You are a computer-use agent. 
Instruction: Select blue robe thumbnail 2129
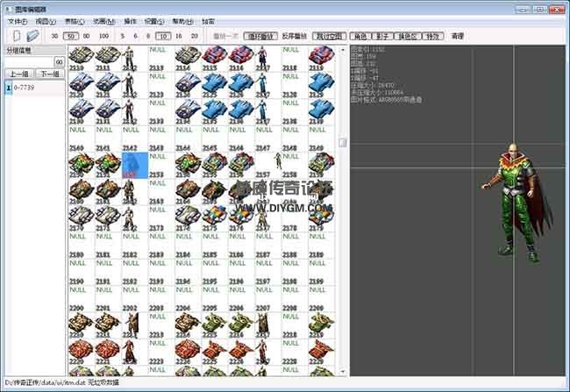[x=321, y=85]
